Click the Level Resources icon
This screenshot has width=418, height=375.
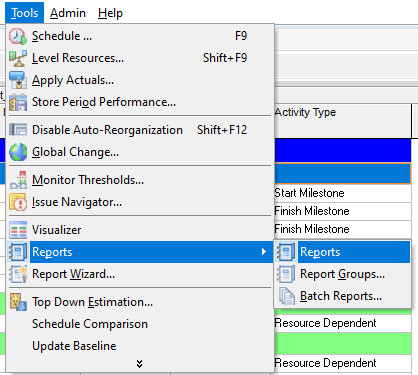(x=18, y=58)
